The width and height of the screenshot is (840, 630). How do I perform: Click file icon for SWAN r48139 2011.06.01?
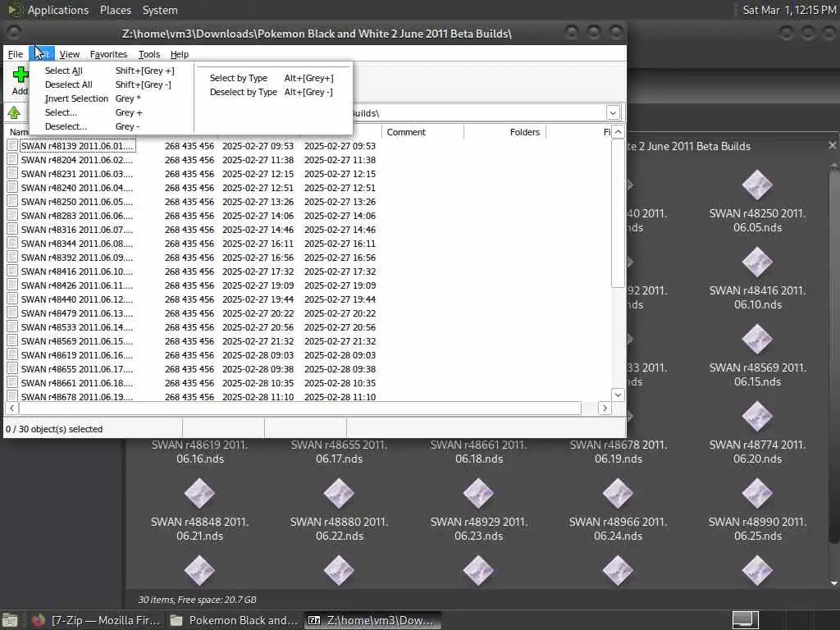(x=12, y=146)
